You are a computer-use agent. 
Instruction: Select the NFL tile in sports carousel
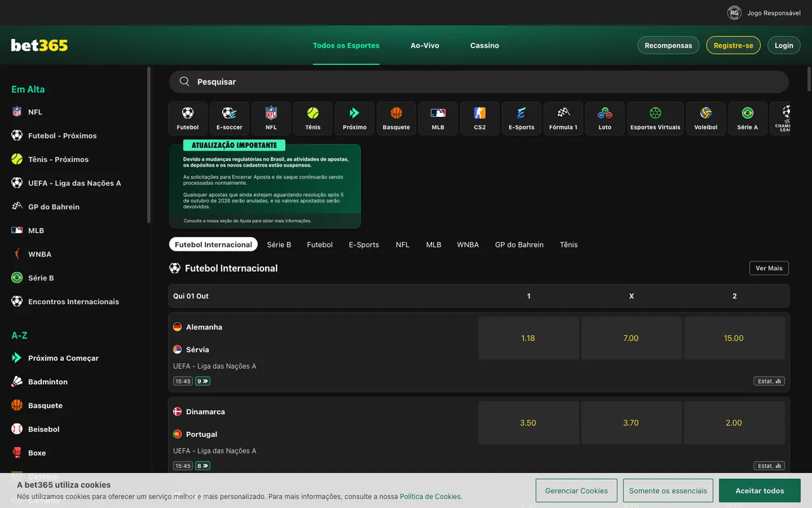click(272, 118)
